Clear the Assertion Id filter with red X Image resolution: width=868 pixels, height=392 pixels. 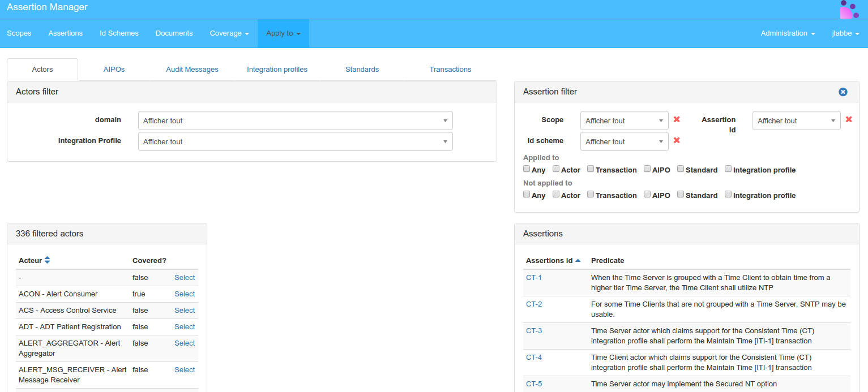[x=849, y=119]
